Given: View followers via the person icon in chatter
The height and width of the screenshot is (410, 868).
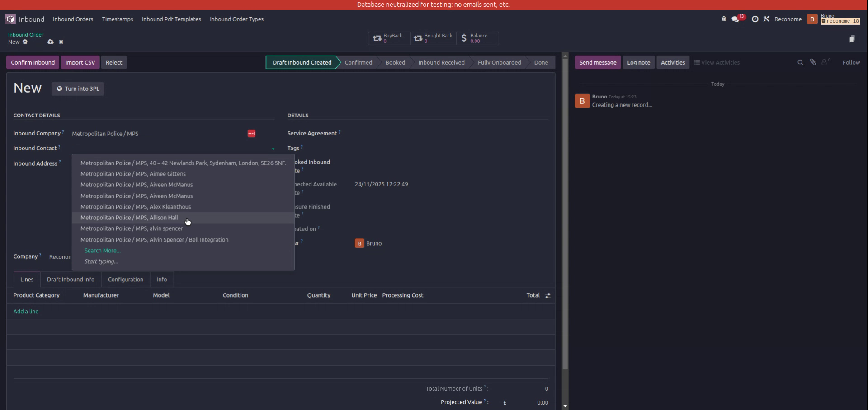Looking at the screenshot, I should 826,62.
